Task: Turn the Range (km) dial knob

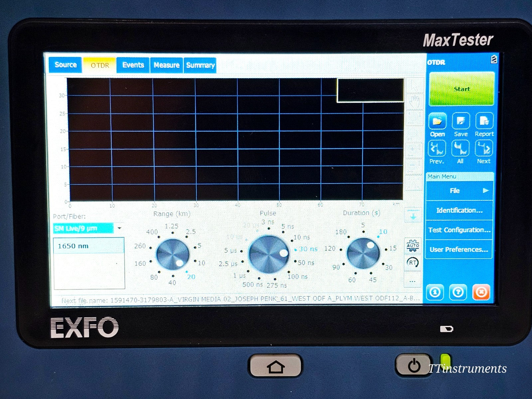Action: [x=172, y=254]
